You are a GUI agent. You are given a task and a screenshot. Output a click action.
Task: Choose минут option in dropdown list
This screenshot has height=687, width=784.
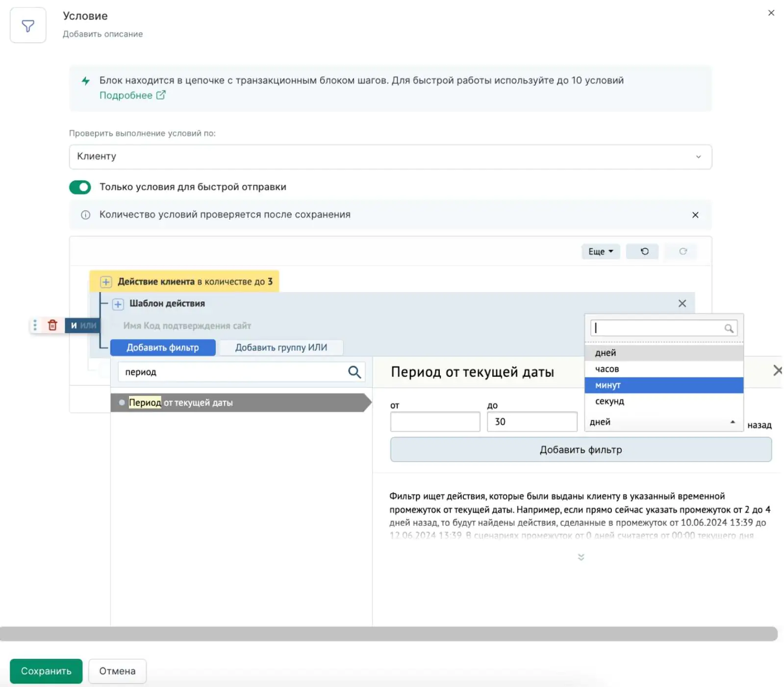664,385
